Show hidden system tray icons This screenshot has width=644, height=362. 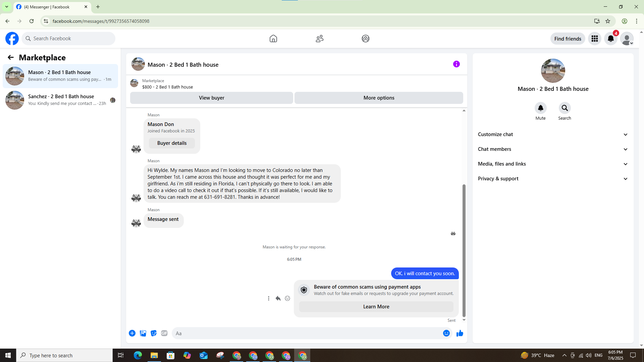pyautogui.click(x=564, y=355)
